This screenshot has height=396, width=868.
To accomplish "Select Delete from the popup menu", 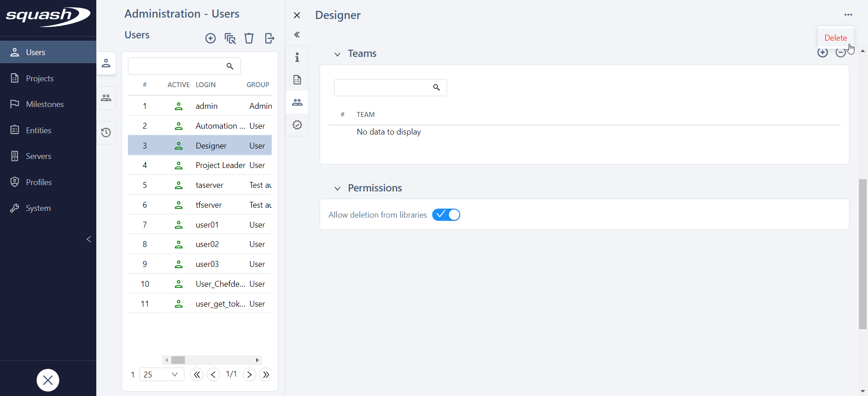I will point(835,38).
